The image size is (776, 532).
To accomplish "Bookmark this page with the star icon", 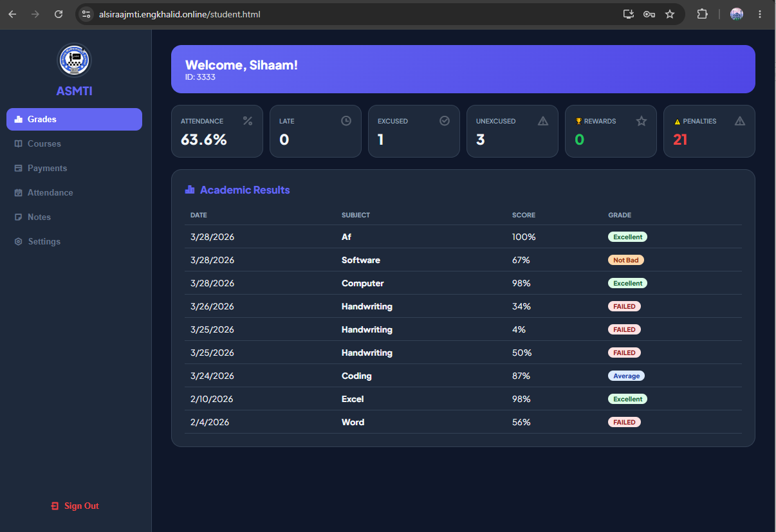I will [670, 14].
